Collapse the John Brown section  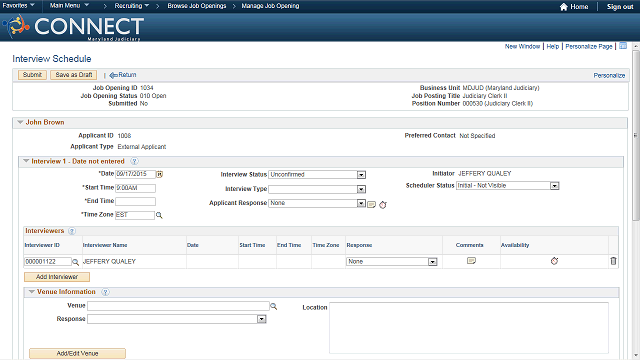click(x=20, y=122)
